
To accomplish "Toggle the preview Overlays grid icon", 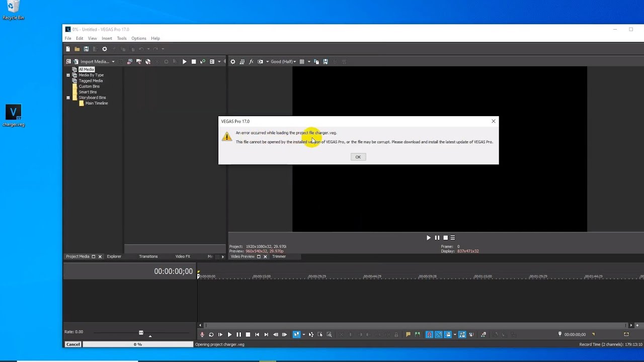I will (302, 61).
